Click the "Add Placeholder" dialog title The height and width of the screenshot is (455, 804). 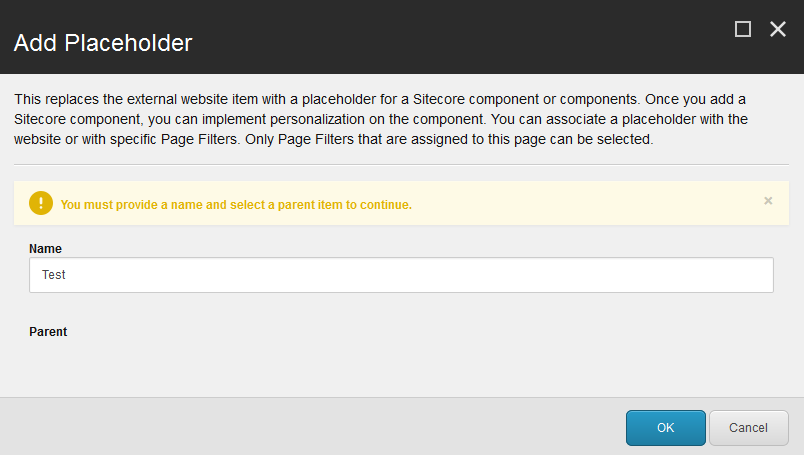(103, 43)
